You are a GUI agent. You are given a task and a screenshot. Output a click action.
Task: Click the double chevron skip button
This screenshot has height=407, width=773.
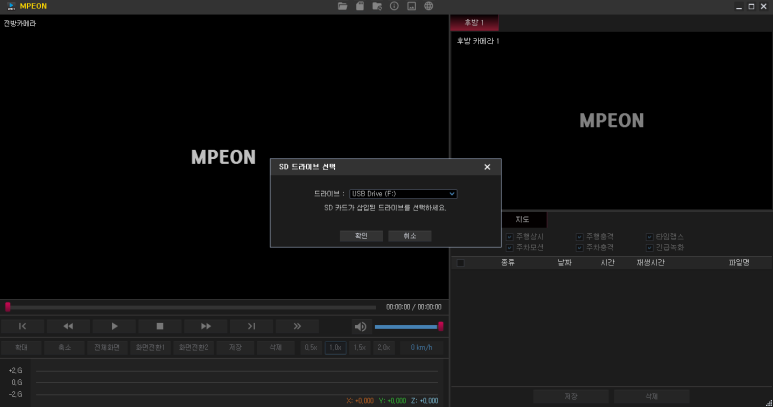pyautogui.click(x=297, y=326)
